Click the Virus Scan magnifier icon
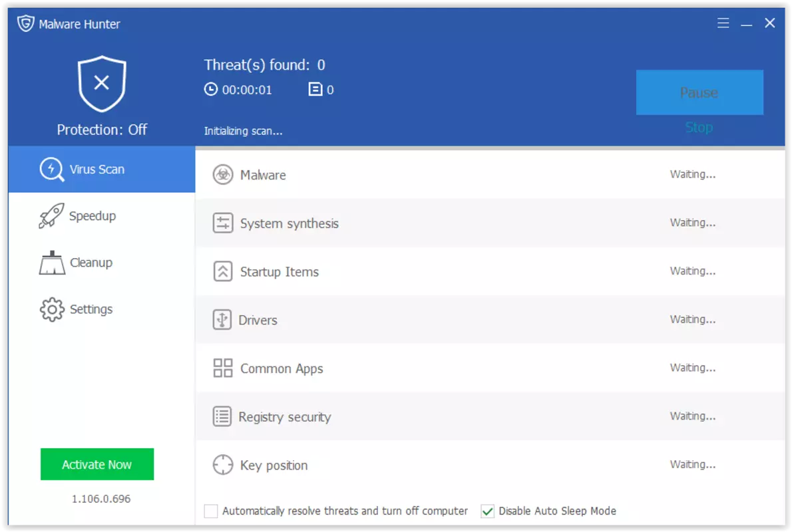The image size is (792, 532). pos(51,170)
